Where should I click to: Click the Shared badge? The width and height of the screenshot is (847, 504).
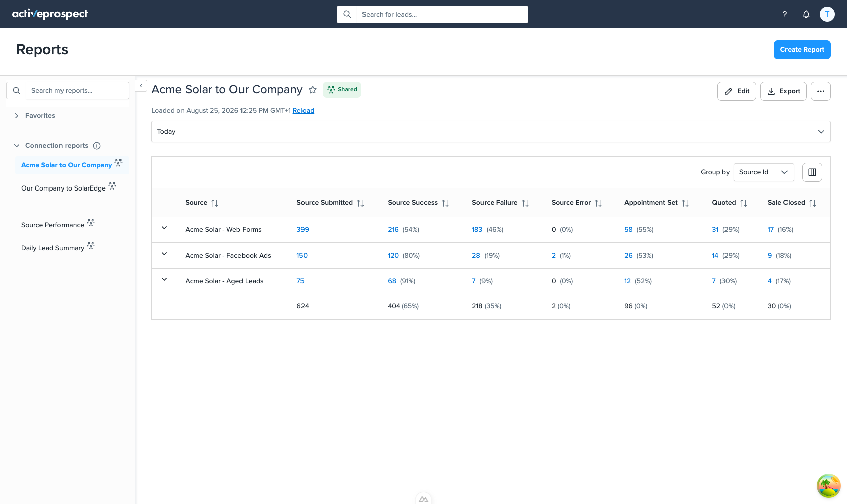pyautogui.click(x=342, y=90)
